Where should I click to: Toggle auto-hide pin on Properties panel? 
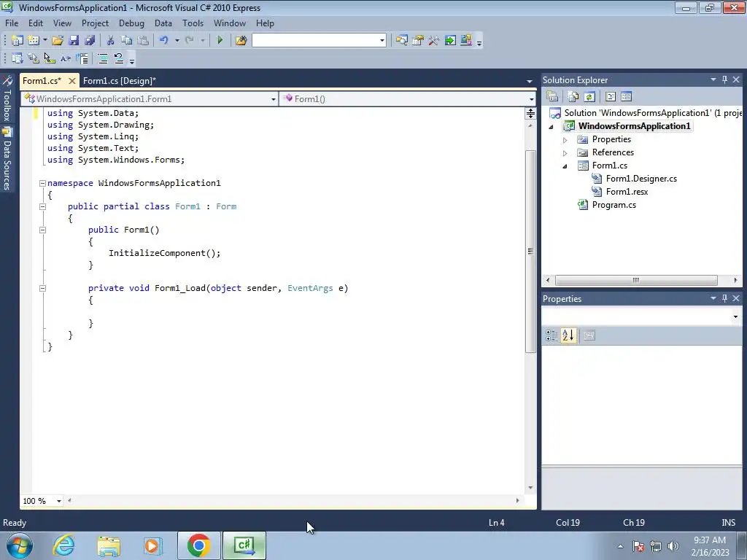724,298
